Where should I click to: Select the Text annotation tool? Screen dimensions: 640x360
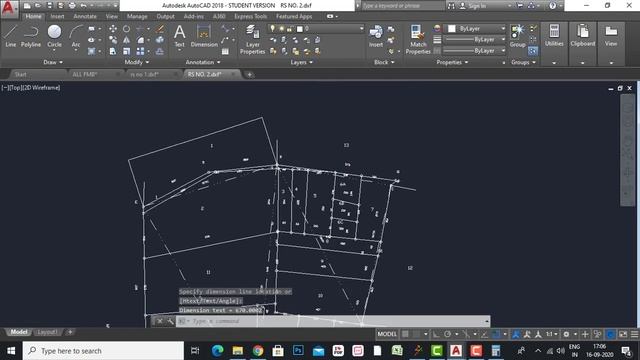[x=180, y=36]
